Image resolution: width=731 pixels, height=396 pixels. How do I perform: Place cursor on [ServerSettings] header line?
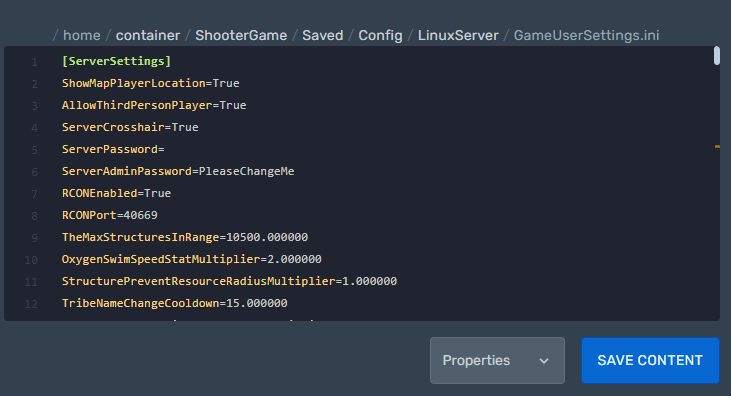point(117,61)
